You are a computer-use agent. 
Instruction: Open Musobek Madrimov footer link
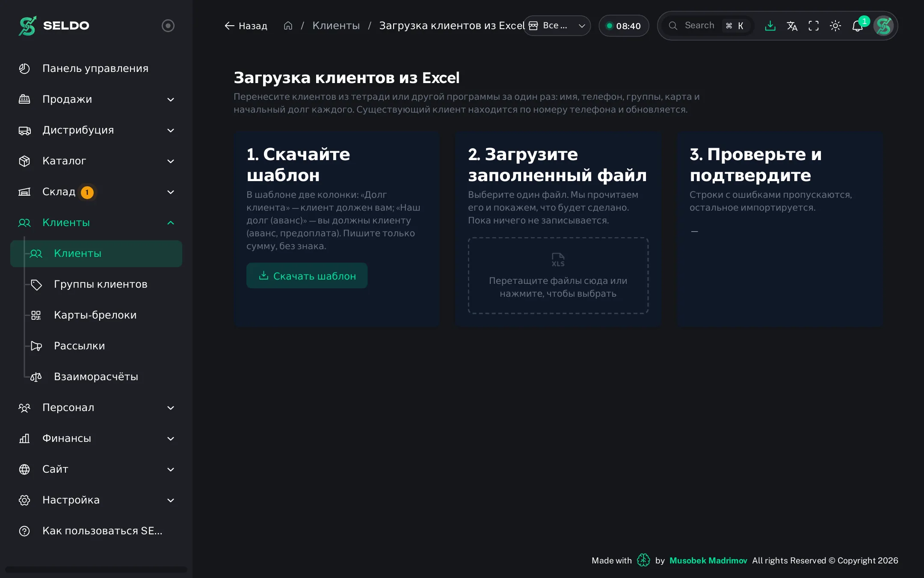coord(708,560)
